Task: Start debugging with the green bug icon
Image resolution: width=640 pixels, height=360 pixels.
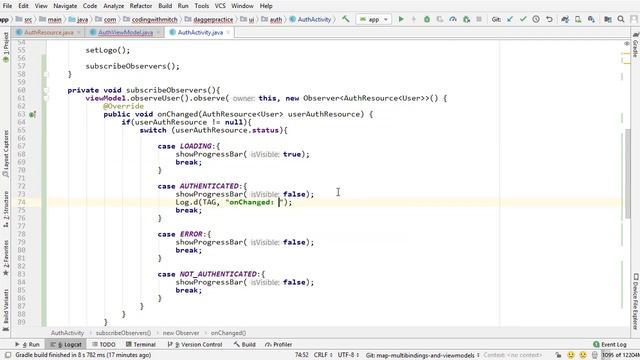Action: (x=427, y=19)
